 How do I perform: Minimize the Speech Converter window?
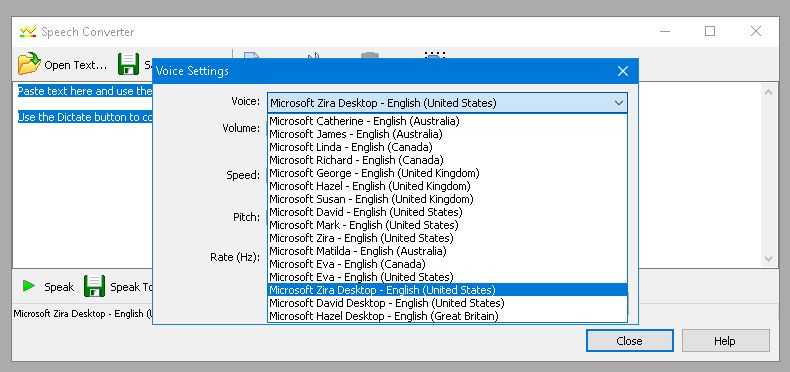tap(665, 31)
